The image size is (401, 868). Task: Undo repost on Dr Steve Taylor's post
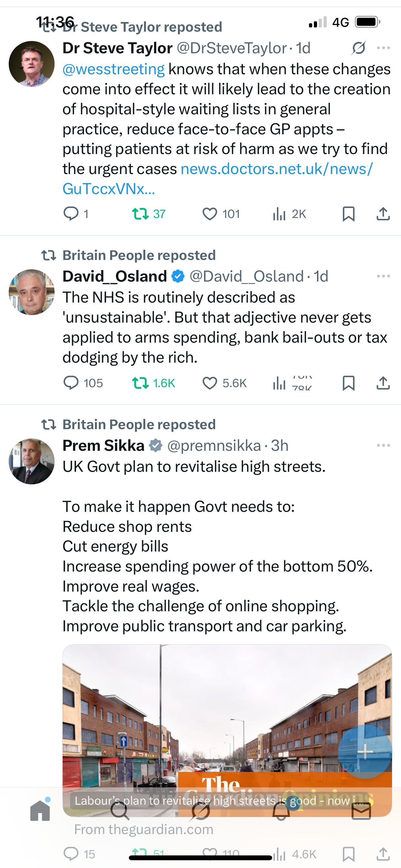(140, 214)
